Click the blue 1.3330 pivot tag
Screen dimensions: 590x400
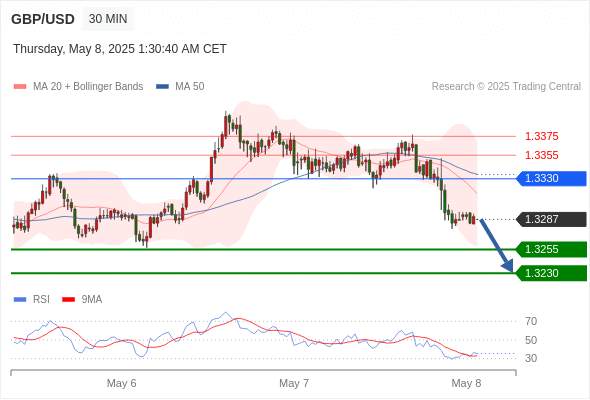click(552, 178)
